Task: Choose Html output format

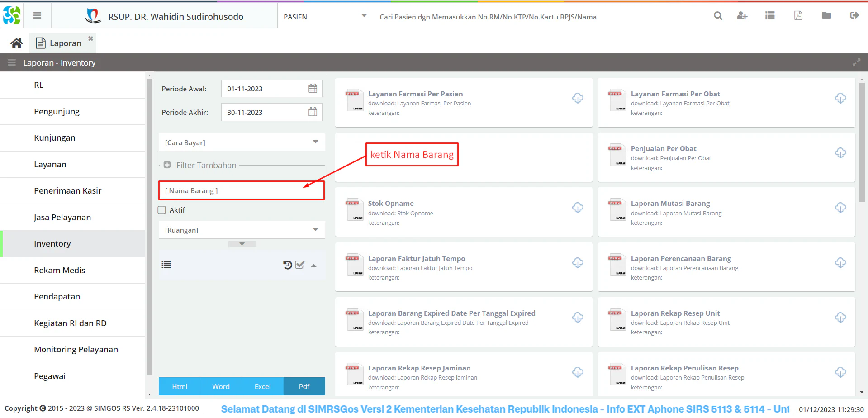Action: click(180, 386)
